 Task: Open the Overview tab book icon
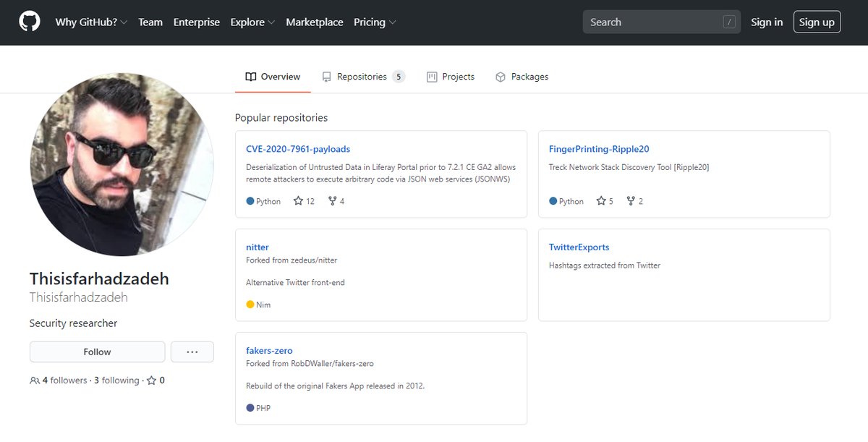(x=251, y=77)
